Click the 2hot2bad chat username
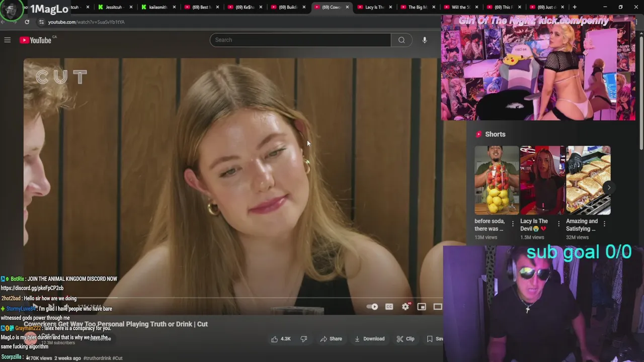This screenshot has width=644, height=362. pyautogui.click(x=11, y=299)
